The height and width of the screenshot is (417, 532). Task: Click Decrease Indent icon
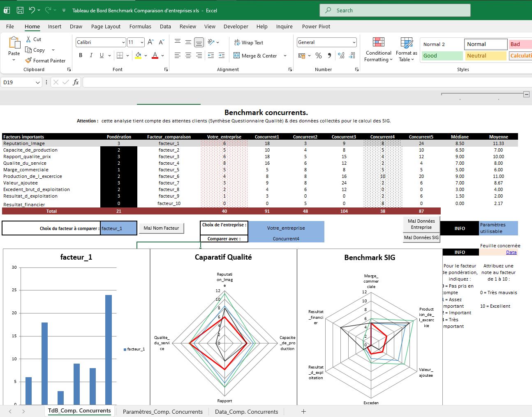pos(211,55)
